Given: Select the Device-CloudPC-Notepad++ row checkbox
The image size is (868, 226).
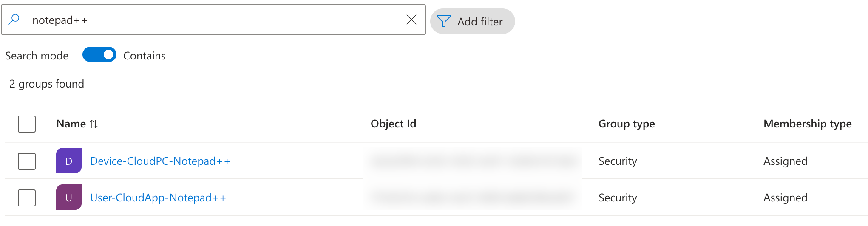Looking at the screenshot, I should click(x=27, y=161).
